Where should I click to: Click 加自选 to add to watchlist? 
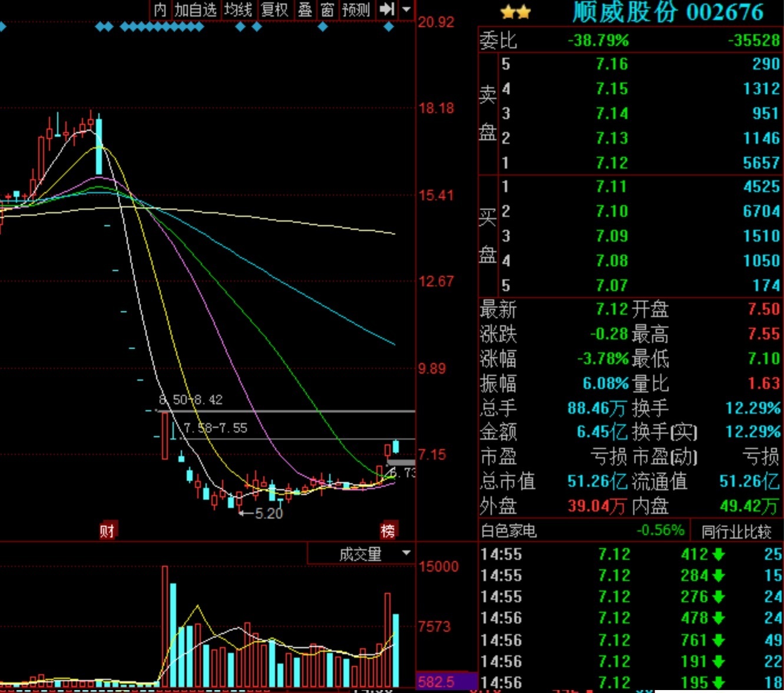[196, 9]
